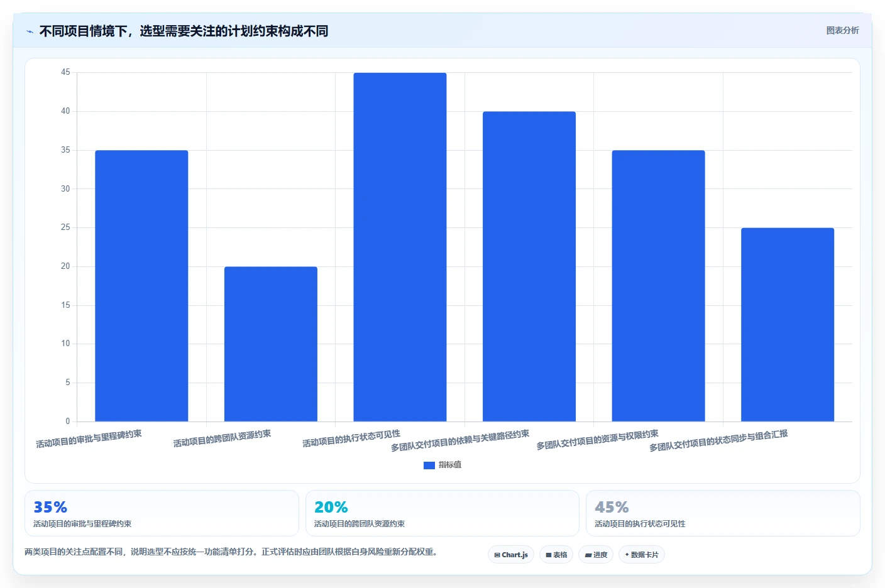The height and width of the screenshot is (588, 885).
Task: Click axis label 多团队交付项目的状态同步与组合汇报
Action: [x=718, y=440]
